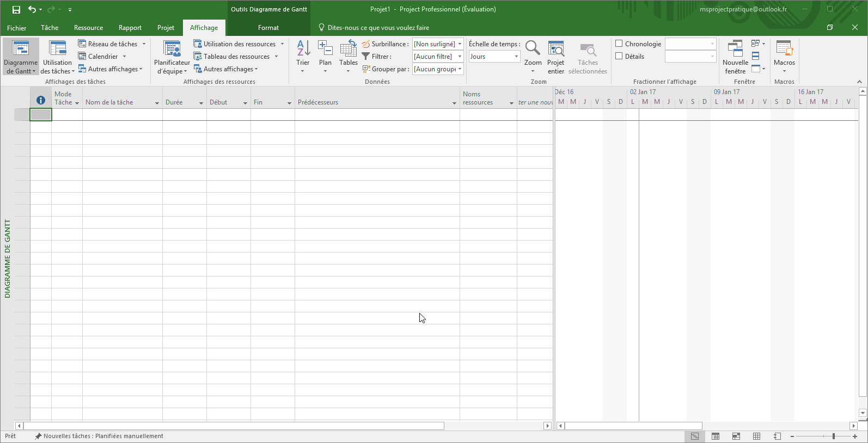This screenshot has height=443, width=868.
Task: Click the Début column header
Action: click(x=229, y=98)
